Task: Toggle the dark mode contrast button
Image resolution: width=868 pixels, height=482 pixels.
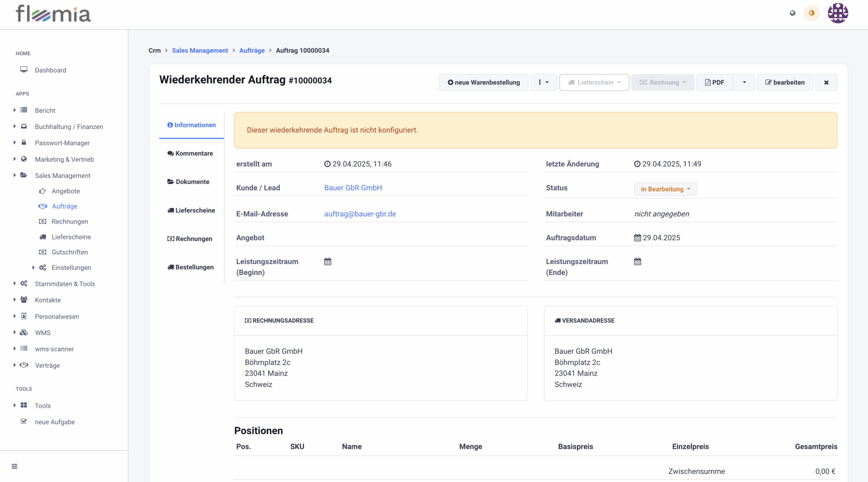Action: pyautogui.click(x=811, y=13)
